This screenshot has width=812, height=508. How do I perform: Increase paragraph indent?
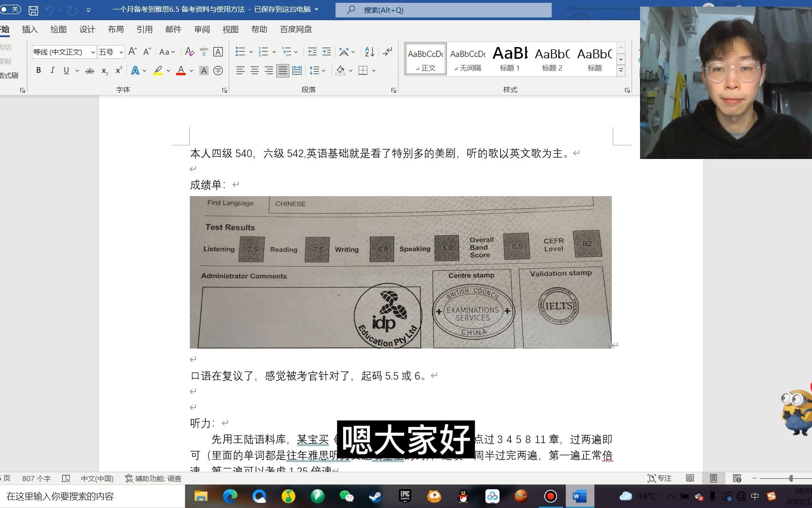click(x=327, y=52)
